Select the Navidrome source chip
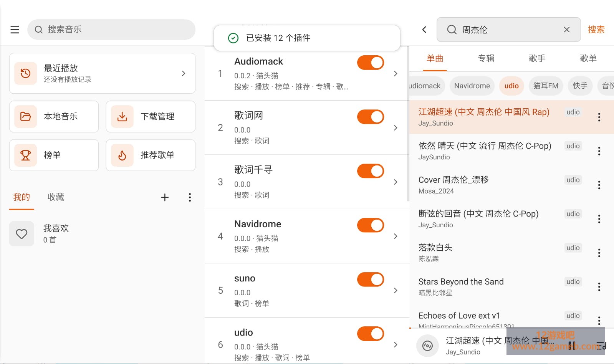The height and width of the screenshot is (364, 614). click(472, 86)
